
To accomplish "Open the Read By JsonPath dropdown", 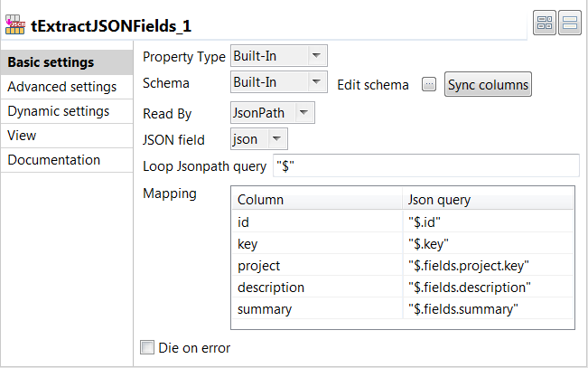I will (273, 113).
